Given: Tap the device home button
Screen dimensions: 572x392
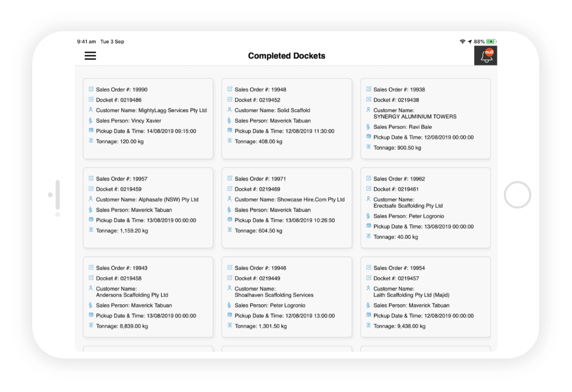Looking at the screenshot, I should 517,195.
